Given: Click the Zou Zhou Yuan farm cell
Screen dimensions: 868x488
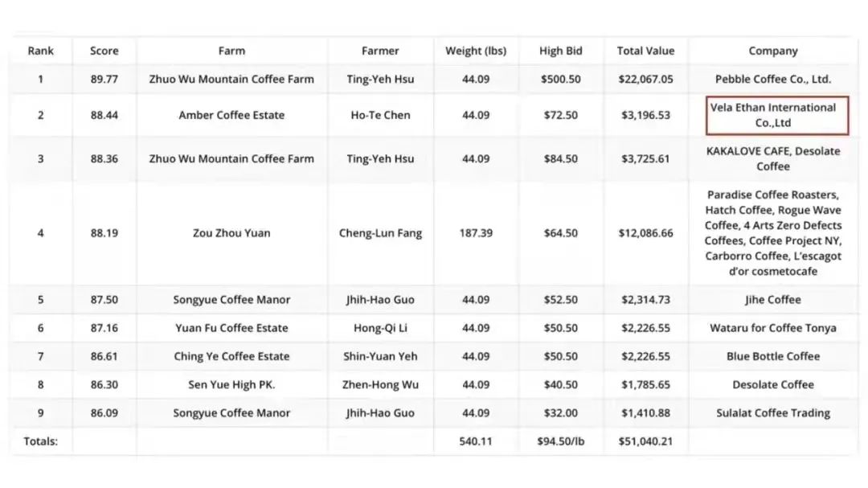Looking at the screenshot, I should [231, 233].
